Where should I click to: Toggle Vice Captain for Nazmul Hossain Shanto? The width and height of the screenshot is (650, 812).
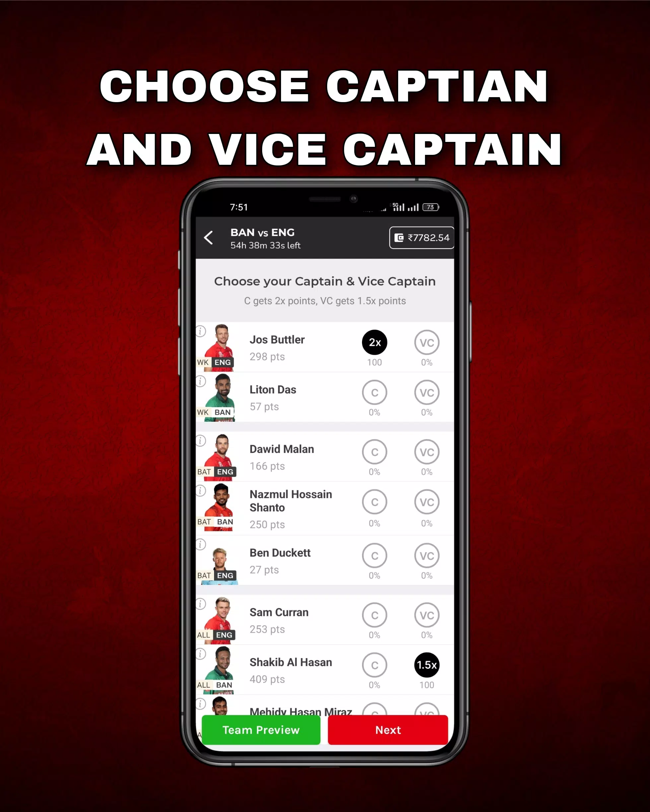pyautogui.click(x=426, y=502)
